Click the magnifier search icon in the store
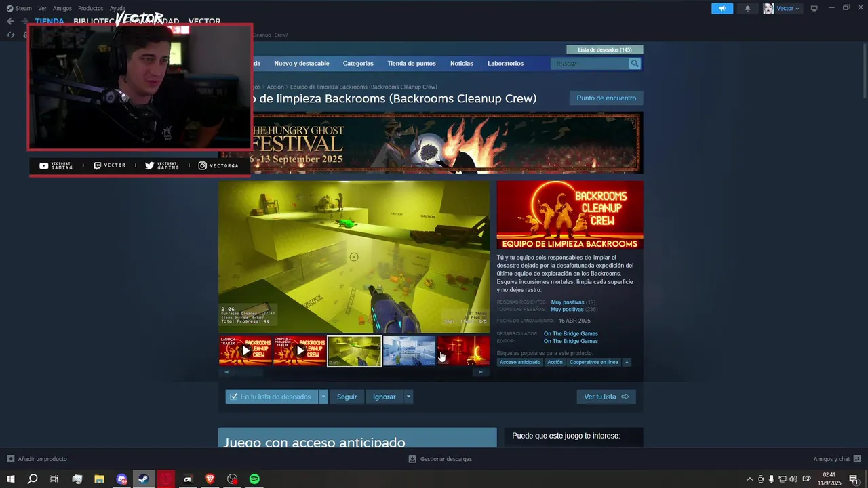The image size is (868, 488). tap(635, 64)
